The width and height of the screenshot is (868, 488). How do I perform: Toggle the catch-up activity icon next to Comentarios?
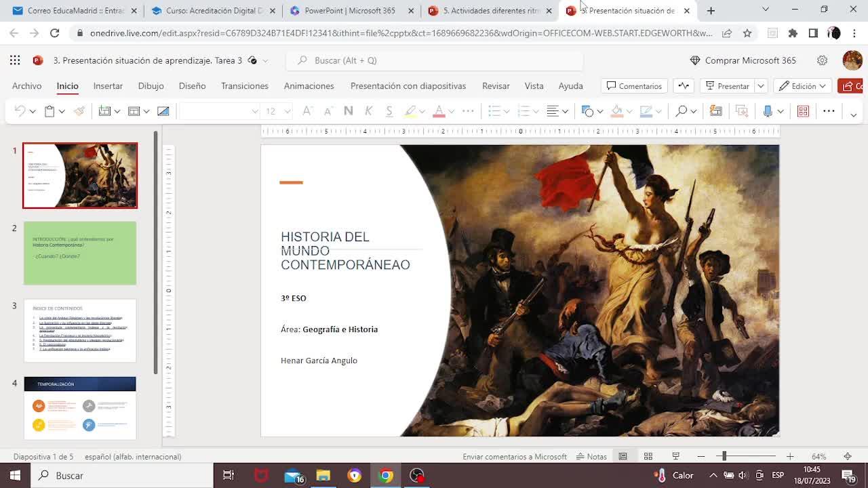click(684, 86)
